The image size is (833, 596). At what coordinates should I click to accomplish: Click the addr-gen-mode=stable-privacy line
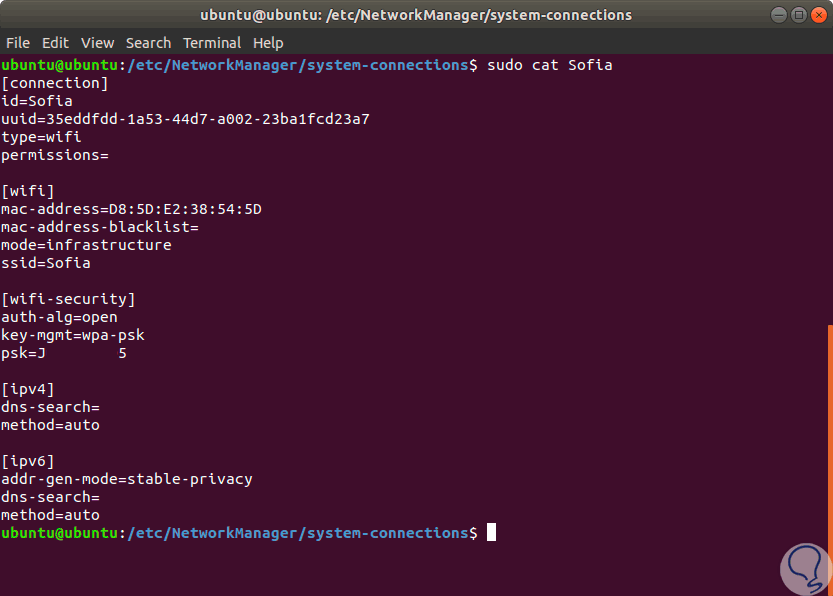coord(127,479)
